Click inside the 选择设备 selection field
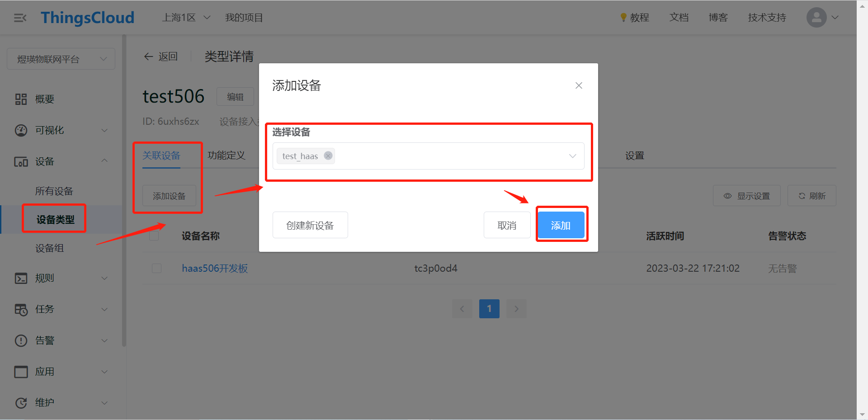The width and height of the screenshot is (868, 420). 428,156
